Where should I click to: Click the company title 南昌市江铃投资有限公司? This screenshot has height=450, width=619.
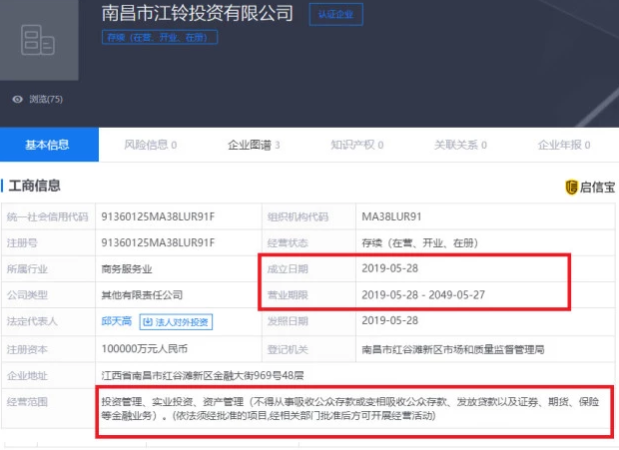click(197, 13)
